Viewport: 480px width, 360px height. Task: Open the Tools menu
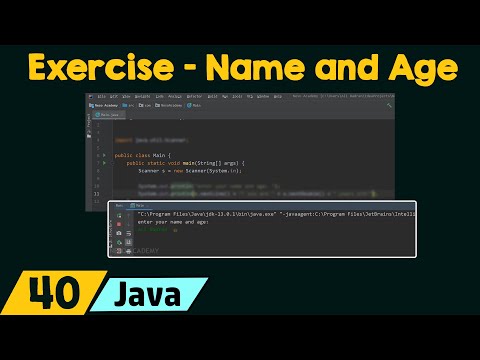237,96
